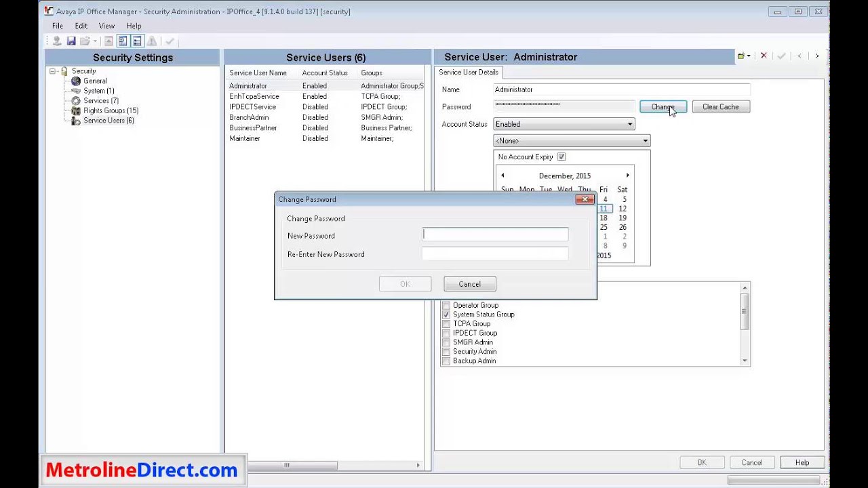This screenshot has height=488, width=868.
Task: Check the Security Admin checkbox
Action: [446, 352]
